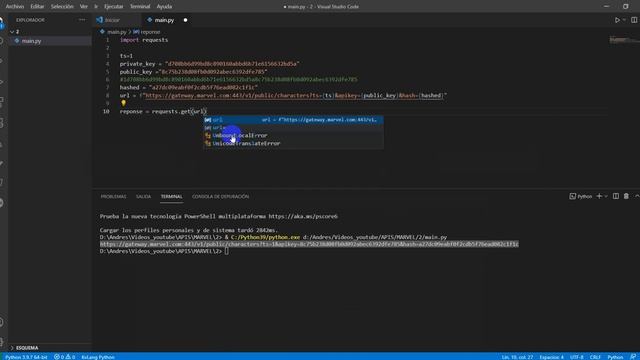Switch to the SALIDA panel tab
Viewport: 640px width, 360px height.
[143, 196]
